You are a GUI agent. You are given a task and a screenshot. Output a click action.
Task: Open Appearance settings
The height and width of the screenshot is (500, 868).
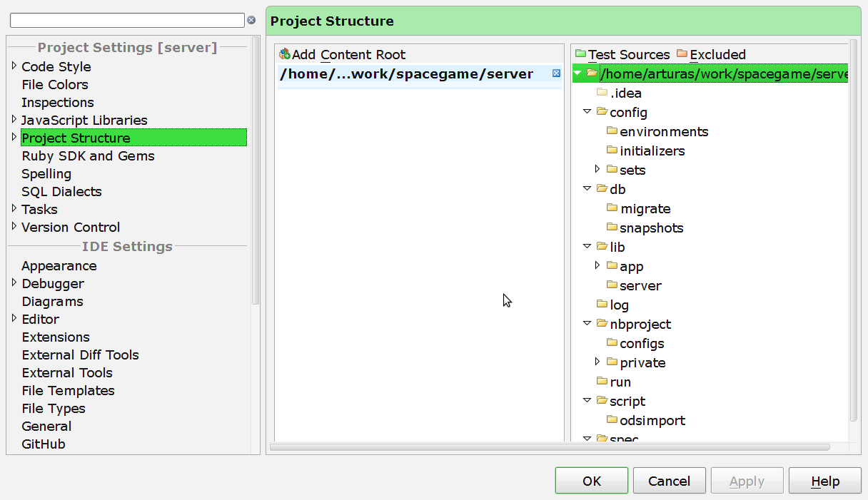coord(59,265)
